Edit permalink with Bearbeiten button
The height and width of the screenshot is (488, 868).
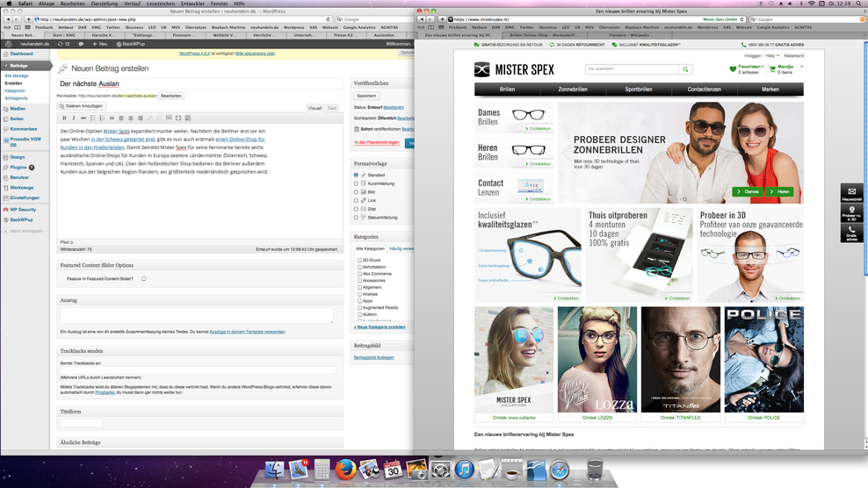point(171,96)
